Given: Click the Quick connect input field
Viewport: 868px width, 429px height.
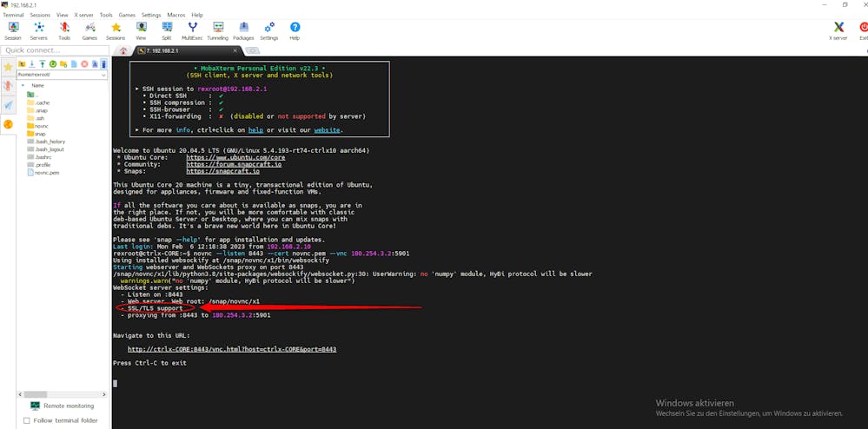Looking at the screenshot, I should coord(55,50).
